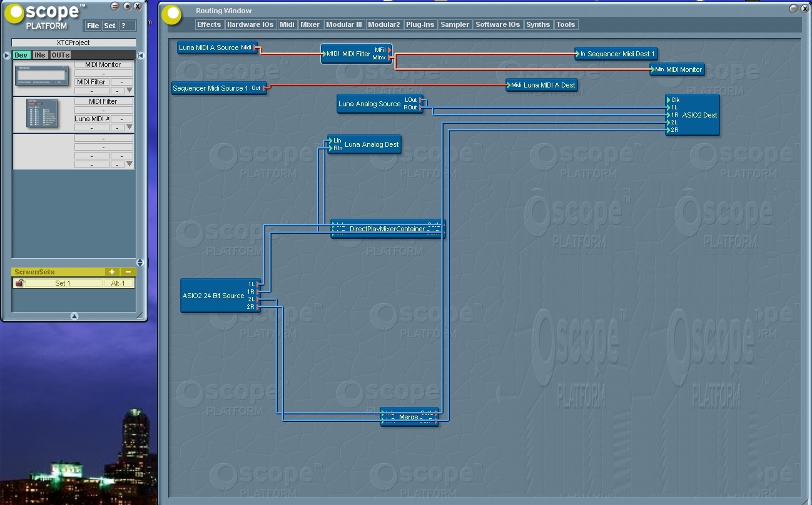The image size is (812, 505).
Task: Click the MIDI Filter device thumbnail
Action: click(x=42, y=113)
